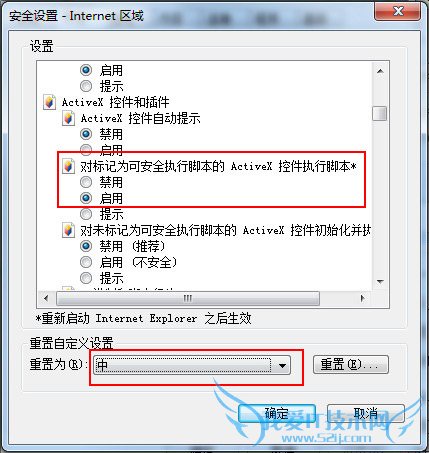Click the ActiveX 控件自动提示 setting icon
Image resolution: width=429 pixels, height=453 pixels.
pos(68,118)
